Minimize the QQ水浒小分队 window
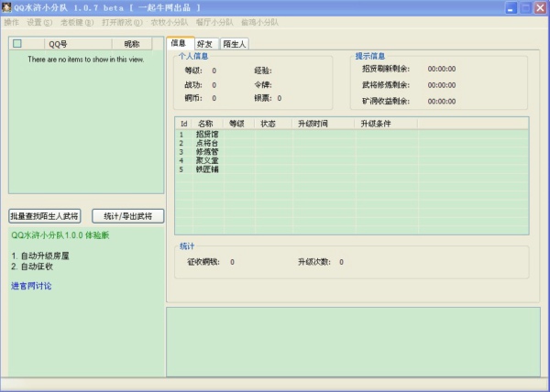The image size is (550, 392). 511,7
